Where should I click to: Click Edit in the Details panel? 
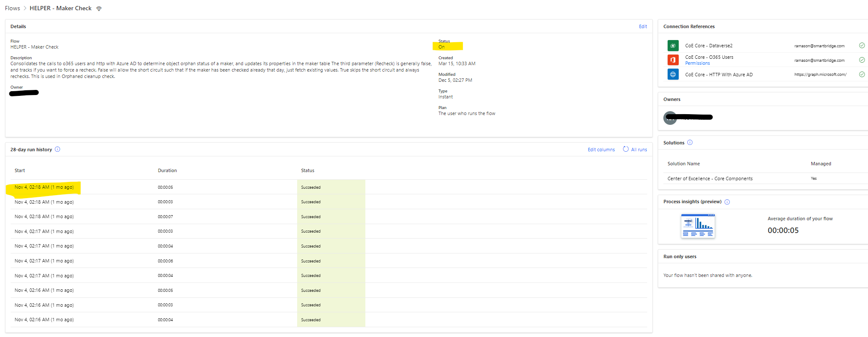[x=643, y=26]
